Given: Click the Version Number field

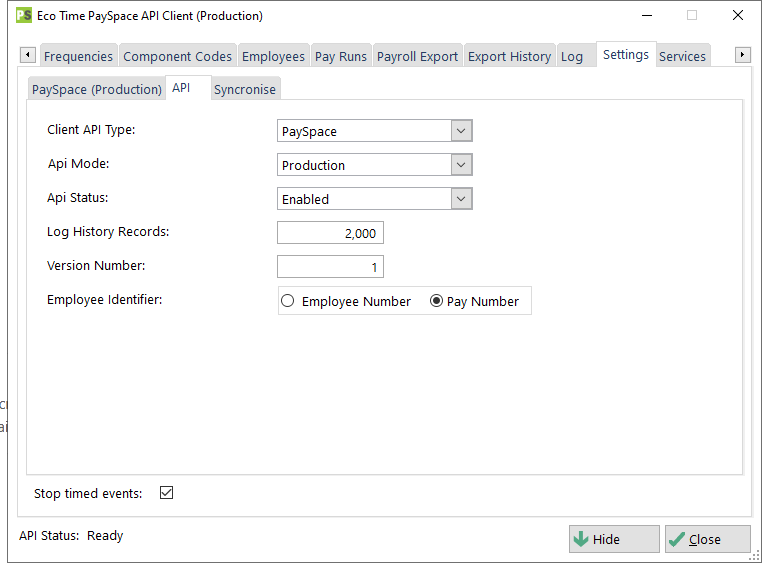Looking at the screenshot, I should [x=330, y=266].
